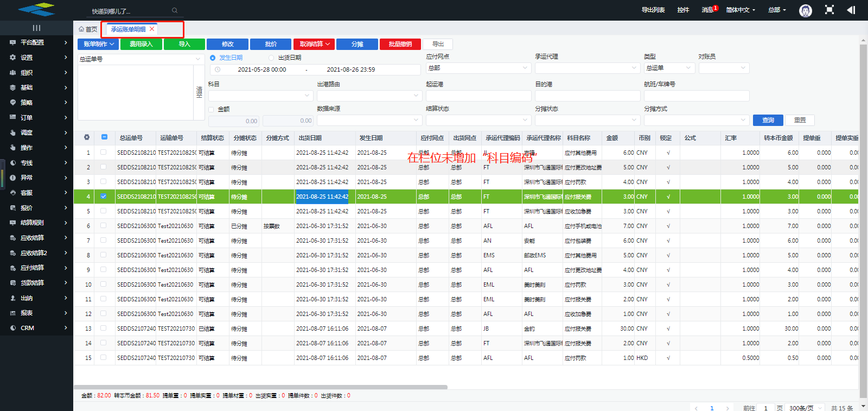Switch to the 首页 tab
Screen dimensions: 868x411
coord(88,29)
